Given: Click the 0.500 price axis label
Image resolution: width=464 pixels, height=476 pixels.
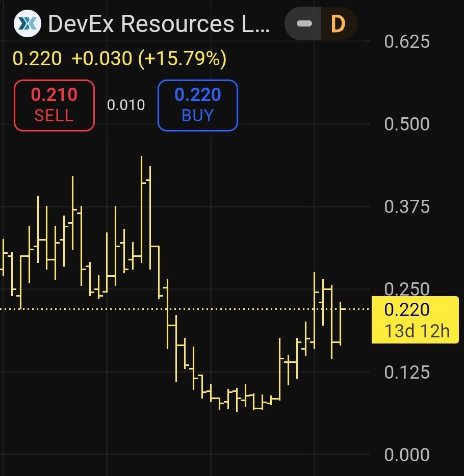Looking at the screenshot, I should [x=407, y=124].
